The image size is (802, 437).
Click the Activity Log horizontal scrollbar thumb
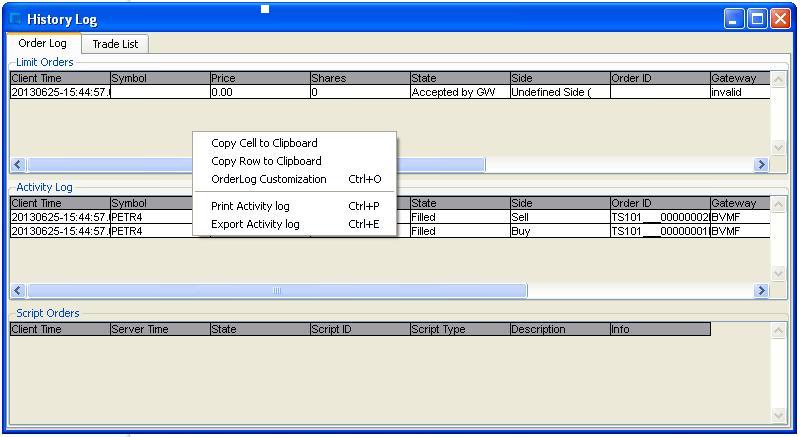tap(277, 291)
